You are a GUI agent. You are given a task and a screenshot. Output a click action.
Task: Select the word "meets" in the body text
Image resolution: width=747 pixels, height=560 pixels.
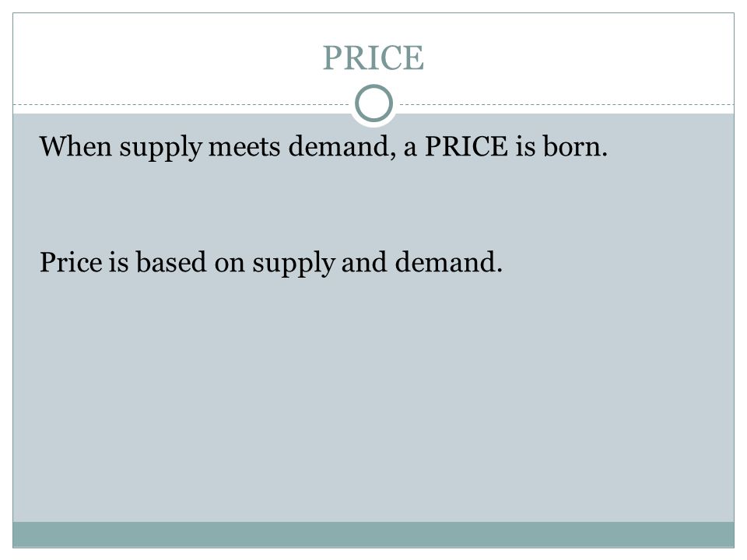click(244, 145)
